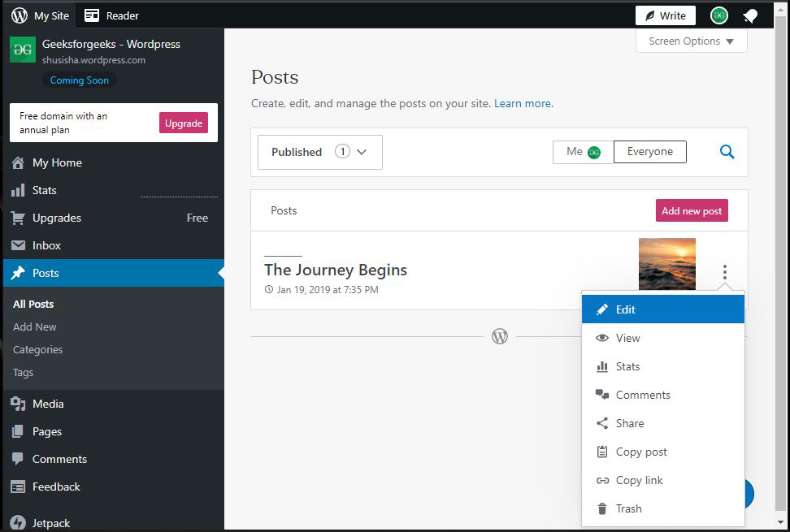
Task: Open My Home in sidebar
Action: tap(57, 162)
